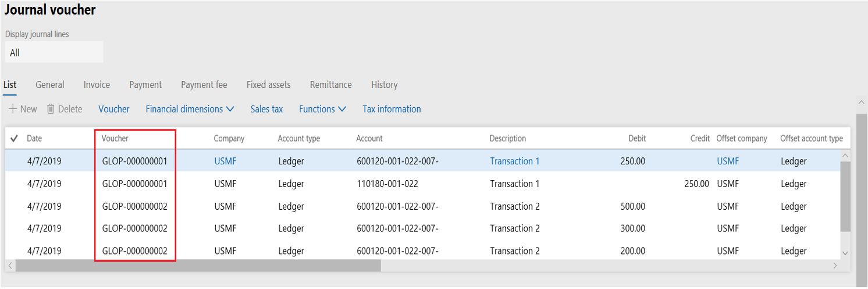Click the Tax information button
The height and width of the screenshot is (289, 868).
(392, 109)
